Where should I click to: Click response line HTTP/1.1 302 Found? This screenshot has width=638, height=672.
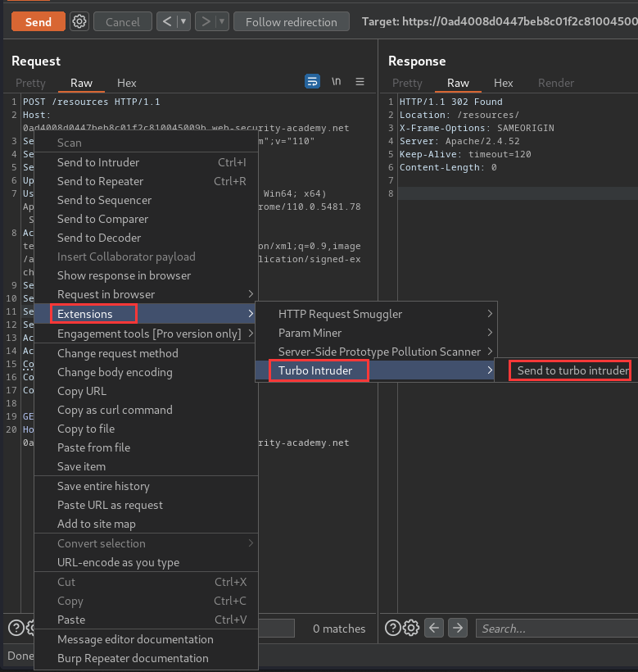tap(451, 102)
